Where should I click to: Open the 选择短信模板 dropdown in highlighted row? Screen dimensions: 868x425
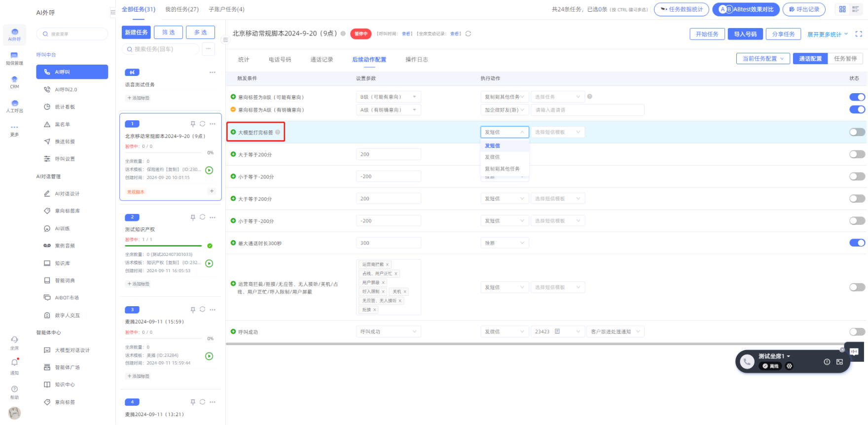[557, 132]
